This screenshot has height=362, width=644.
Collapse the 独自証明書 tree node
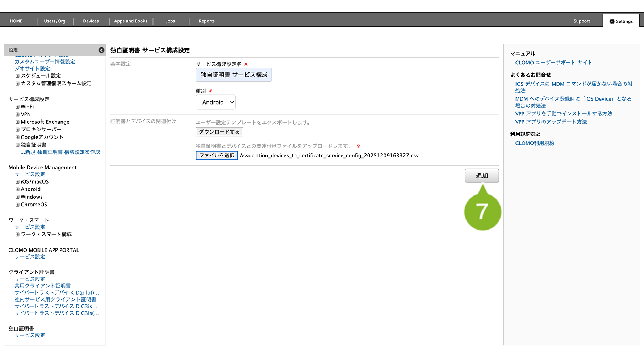pos(17,145)
